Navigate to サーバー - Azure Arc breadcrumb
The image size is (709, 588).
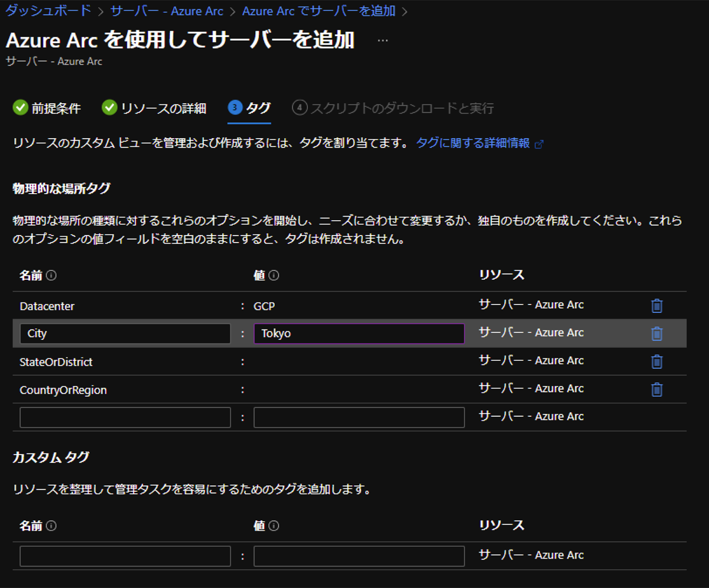point(167,11)
